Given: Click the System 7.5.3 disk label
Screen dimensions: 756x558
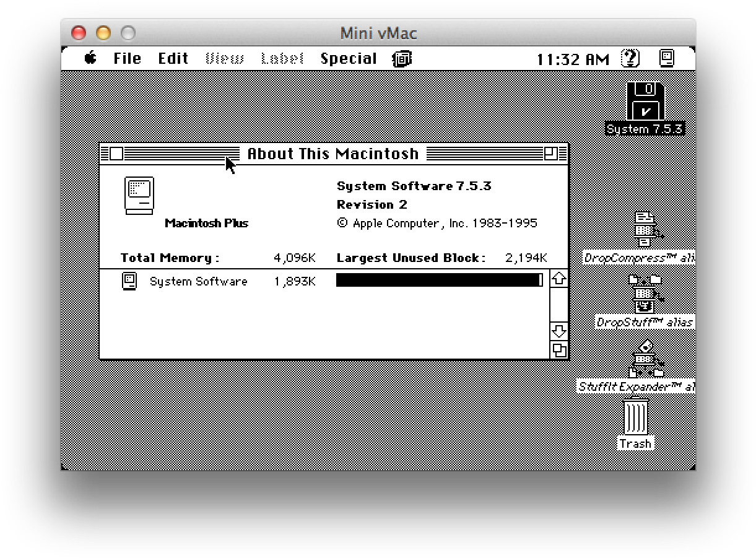Looking at the screenshot, I should tap(645, 129).
